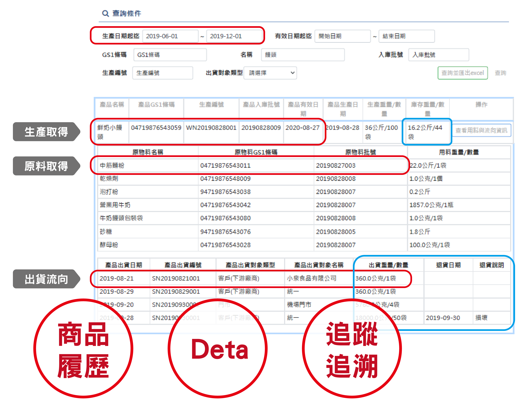Click the 商品履歷 red circle badge
532x408 pixels.
(x=83, y=349)
